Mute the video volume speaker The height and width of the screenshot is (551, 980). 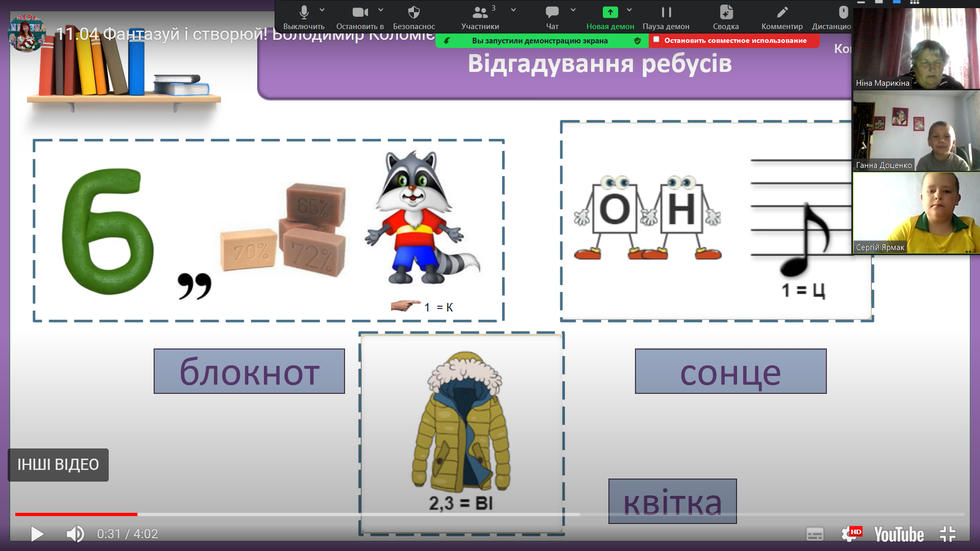[x=75, y=534]
